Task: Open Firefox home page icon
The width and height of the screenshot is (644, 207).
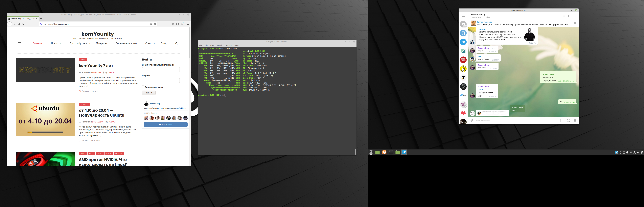Action: coord(23,24)
